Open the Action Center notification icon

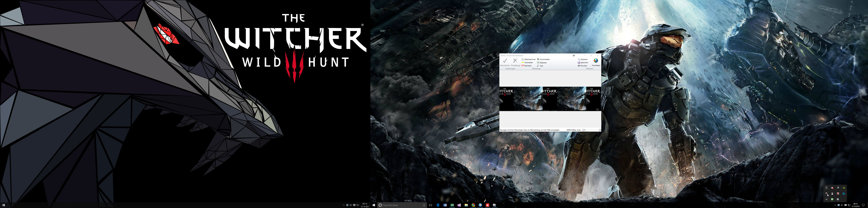point(863,205)
